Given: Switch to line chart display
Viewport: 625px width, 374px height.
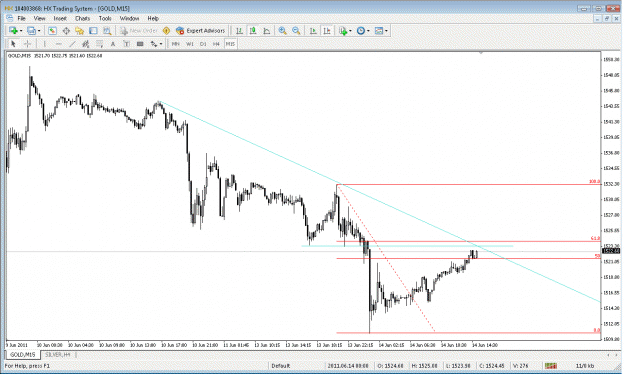Looking at the screenshot, I should pyautogui.click(x=266, y=31).
